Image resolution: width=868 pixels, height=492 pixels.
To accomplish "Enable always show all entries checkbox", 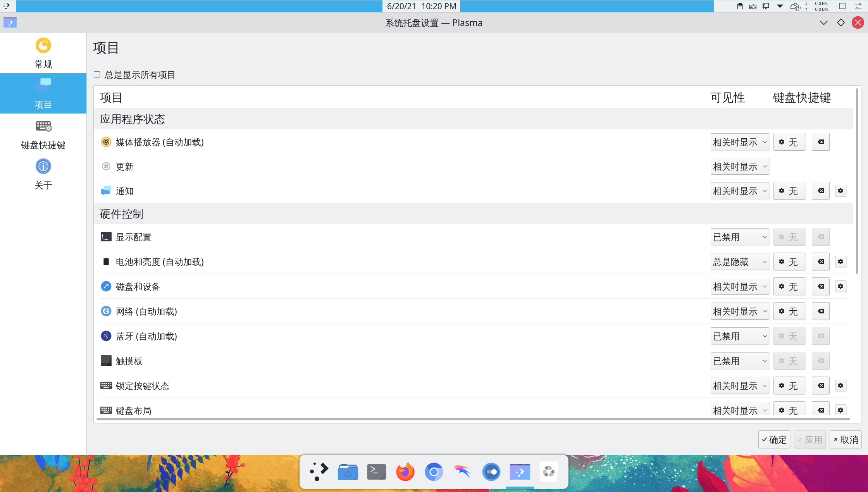I will (x=97, y=74).
